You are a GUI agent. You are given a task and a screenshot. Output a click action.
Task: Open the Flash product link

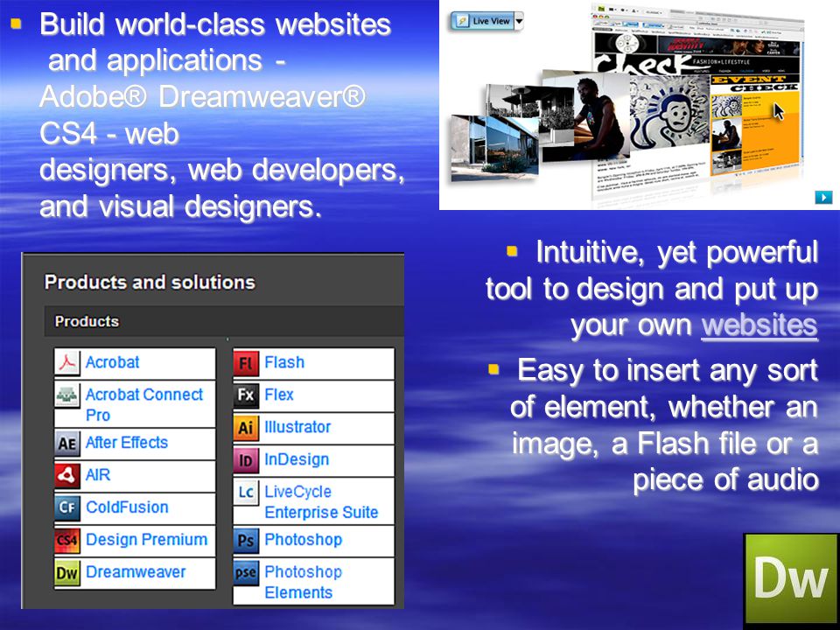(x=284, y=362)
